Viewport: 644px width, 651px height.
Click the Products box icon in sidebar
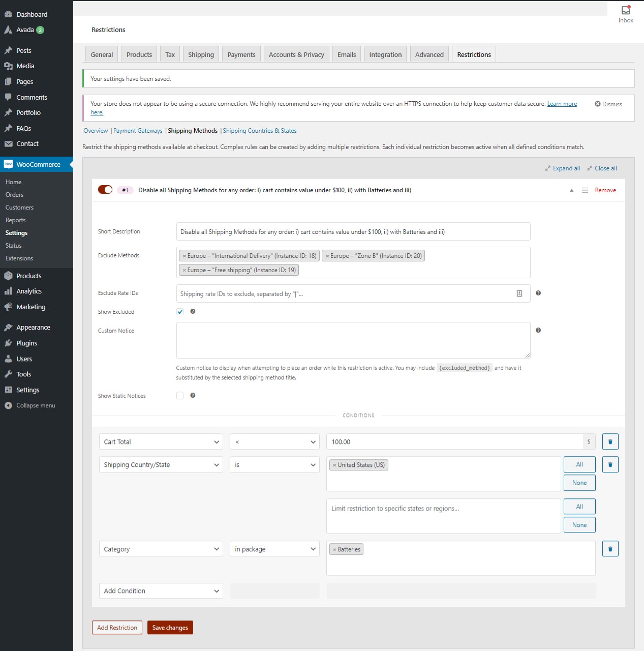[8, 276]
